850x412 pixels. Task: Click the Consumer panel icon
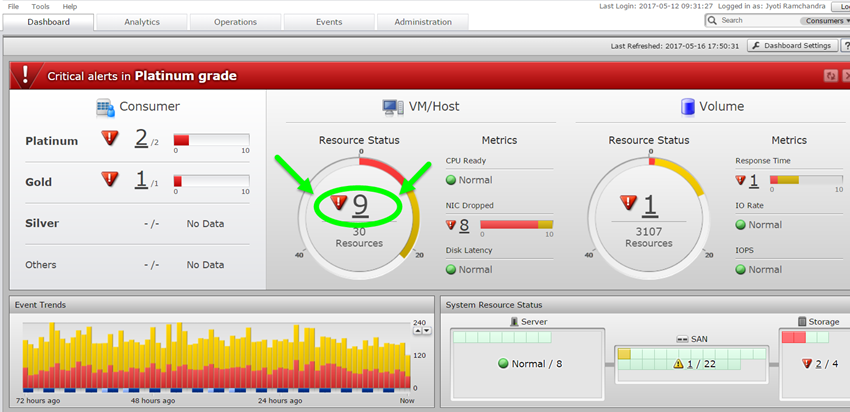[x=105, y=107]
